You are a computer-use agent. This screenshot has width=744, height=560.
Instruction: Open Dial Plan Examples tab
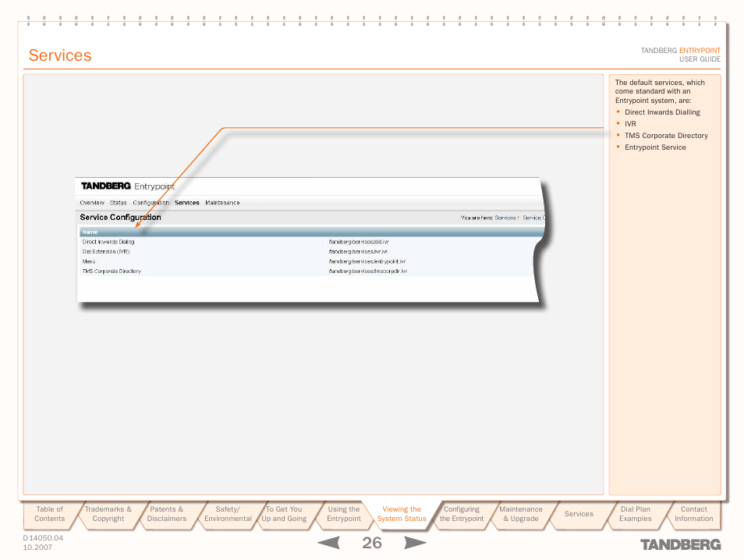pyautogui.click(x=636, y=514)
